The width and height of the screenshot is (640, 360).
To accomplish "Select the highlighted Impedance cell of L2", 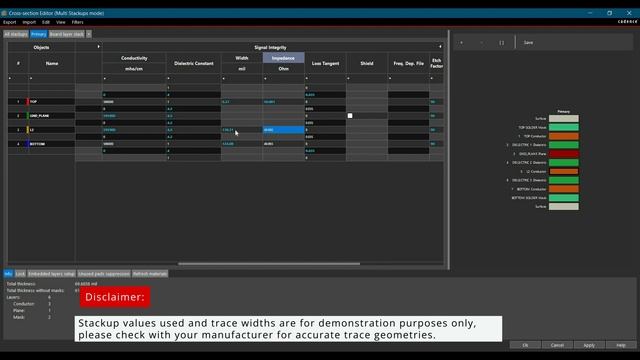I will tap(283, 130).
